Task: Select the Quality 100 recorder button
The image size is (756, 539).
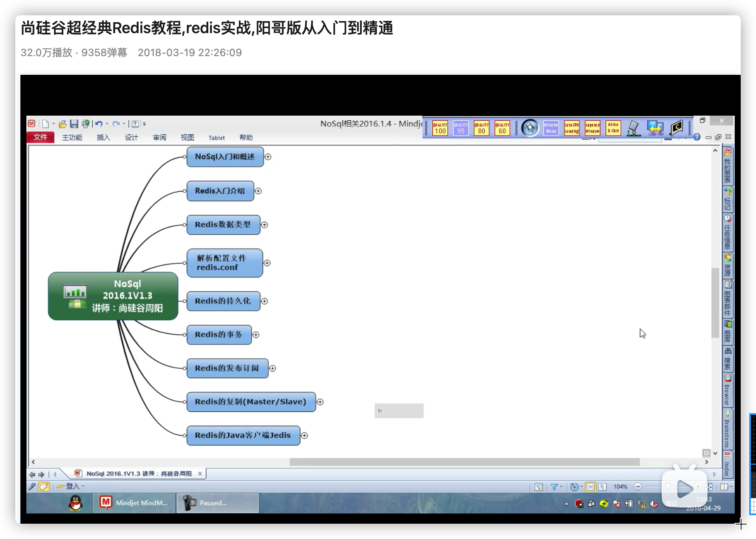Action: [x=440, y=128]
